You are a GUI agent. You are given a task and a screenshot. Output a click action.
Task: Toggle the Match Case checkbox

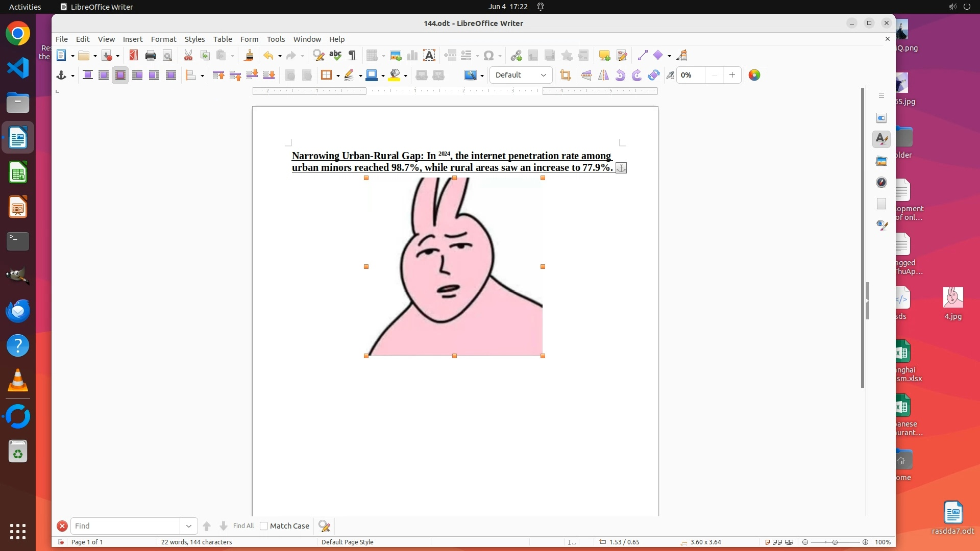tap(264, 526)
